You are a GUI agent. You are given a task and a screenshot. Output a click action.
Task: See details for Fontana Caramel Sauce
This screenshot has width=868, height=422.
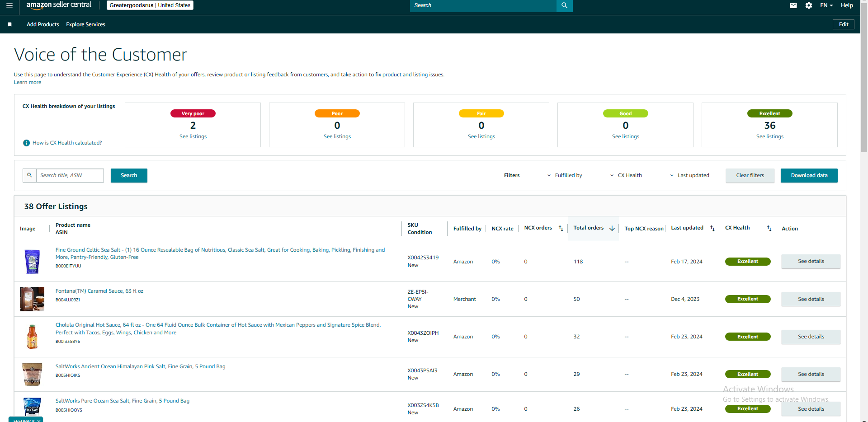(811, 299)
